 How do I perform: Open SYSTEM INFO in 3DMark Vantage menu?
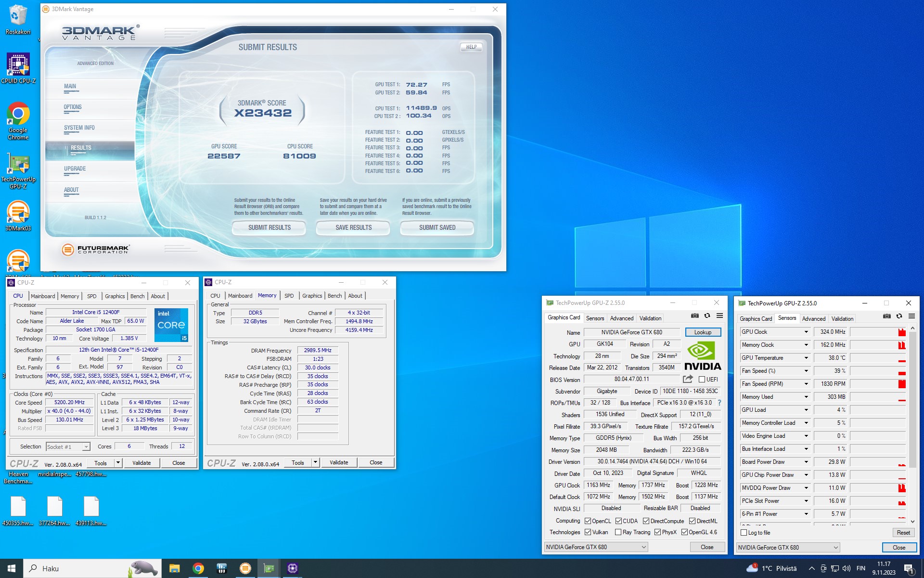pos(79,128)
